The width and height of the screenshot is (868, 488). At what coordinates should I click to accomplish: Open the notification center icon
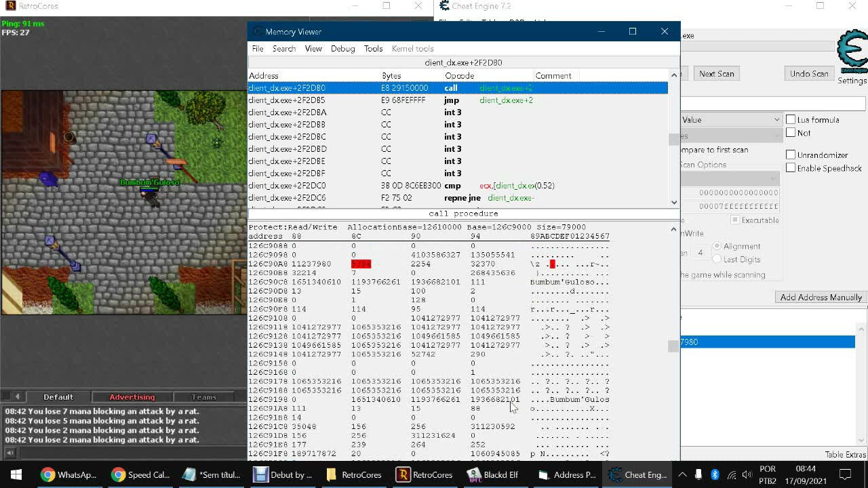click(846, 474)
